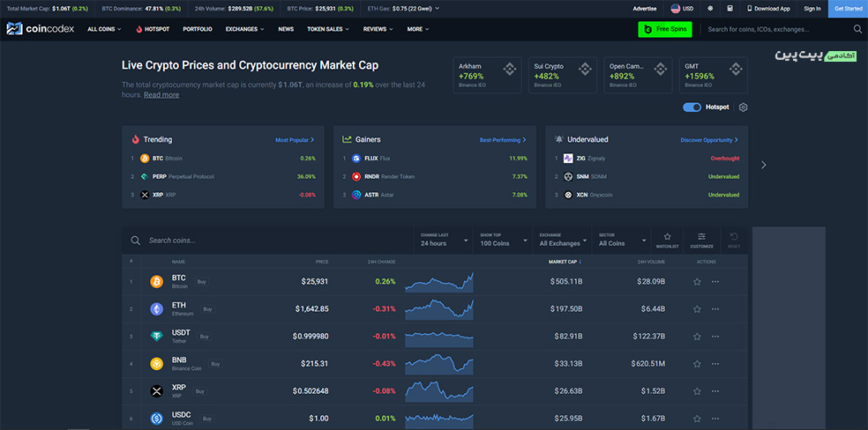Viewport: 868px width, 430px height.
Task: Open theme settings icon beside USD
Action: [710, 8]
